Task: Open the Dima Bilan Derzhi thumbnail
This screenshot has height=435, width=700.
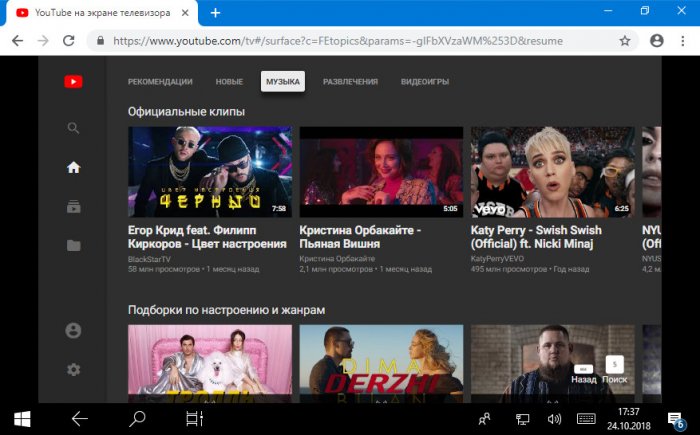Action: point(381,364)
